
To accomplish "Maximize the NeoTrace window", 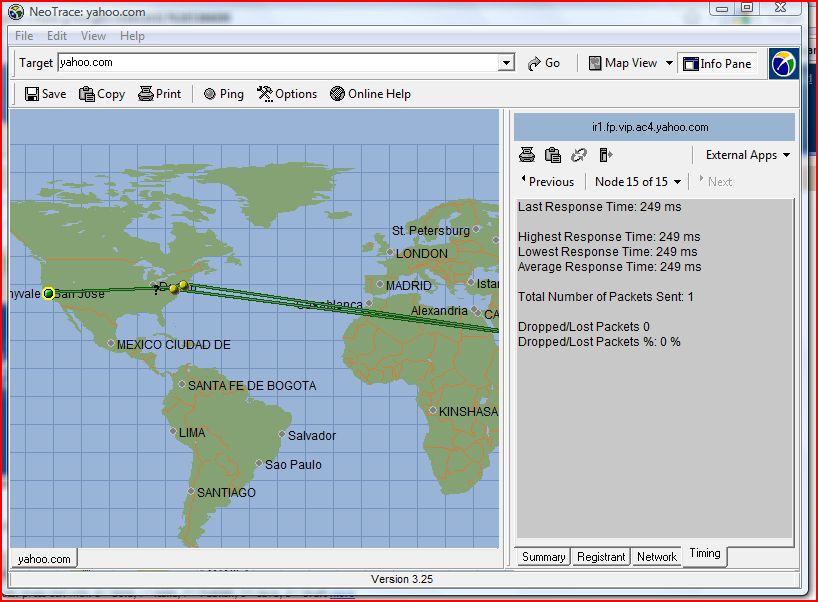I will [x=747, y=8].
